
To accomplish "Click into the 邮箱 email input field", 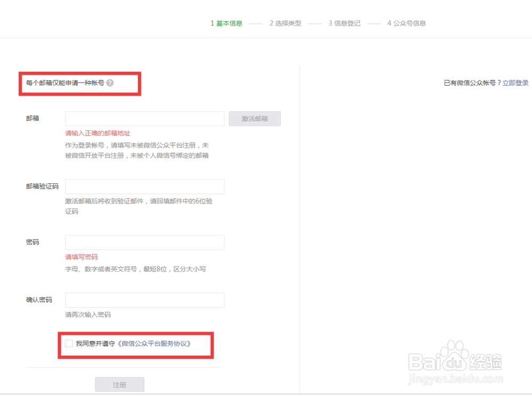I will [x=144, y=119].
